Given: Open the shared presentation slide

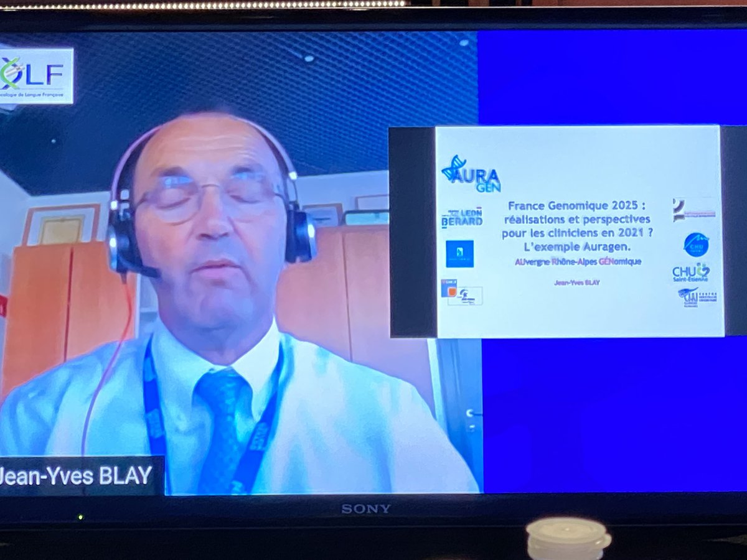Looking at the screenshot, I should coord(579,230).
